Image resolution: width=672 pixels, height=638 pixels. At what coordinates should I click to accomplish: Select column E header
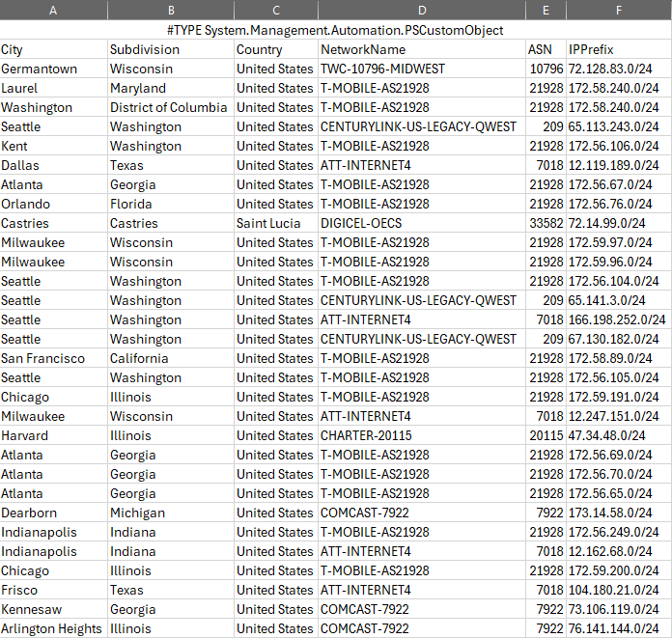point(546,10)
